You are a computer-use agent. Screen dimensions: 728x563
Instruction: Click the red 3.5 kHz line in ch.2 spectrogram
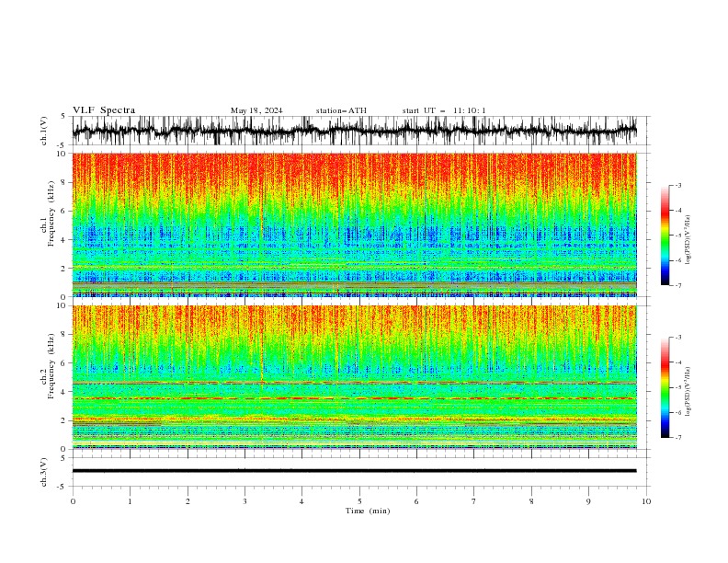pyautogui.click(x=354, y=398)
